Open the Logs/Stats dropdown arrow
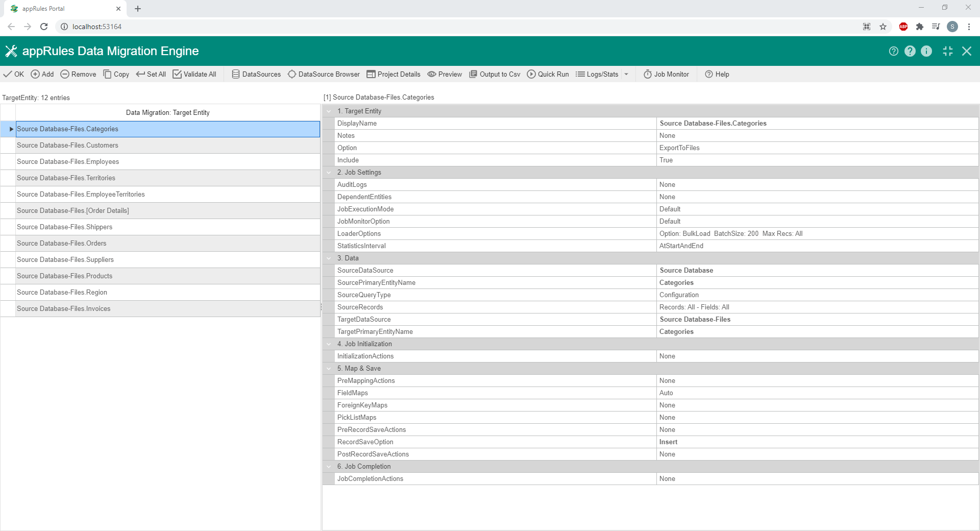This screenshot has height=531, width=980. pos(626,74)
